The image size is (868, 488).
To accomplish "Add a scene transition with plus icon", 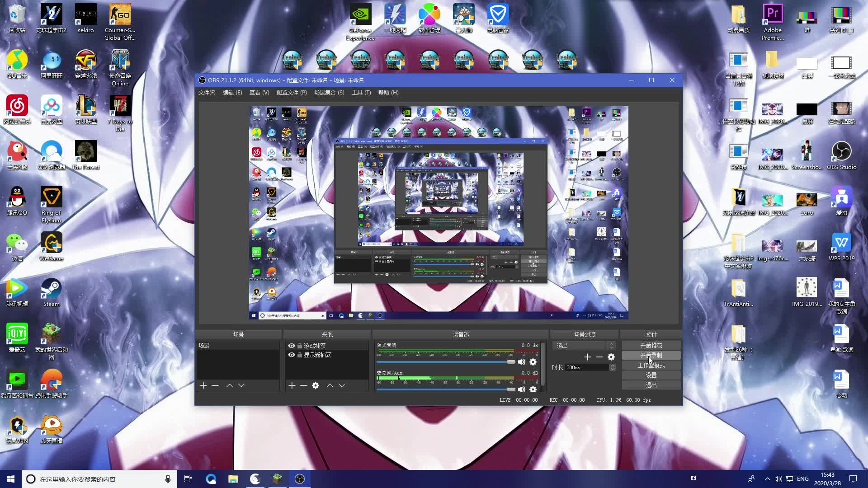I will (x=588, y=357).
